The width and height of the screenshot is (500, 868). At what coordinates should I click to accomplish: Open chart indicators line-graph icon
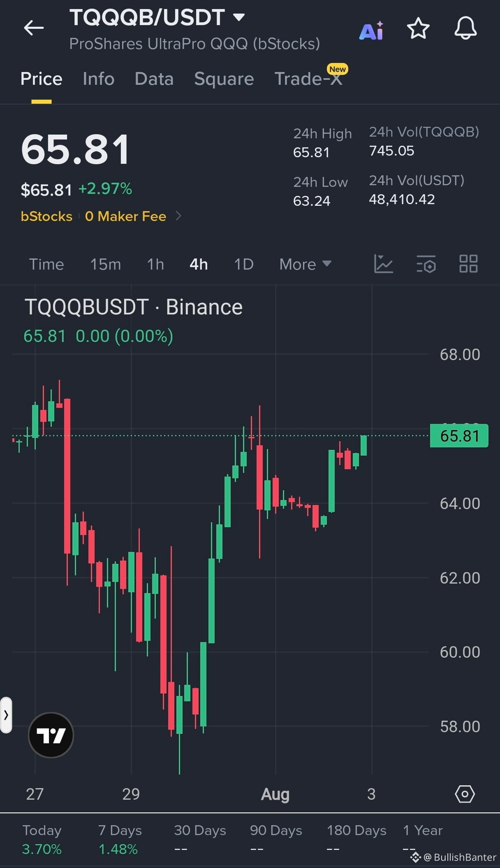click(x=384, y=264)
